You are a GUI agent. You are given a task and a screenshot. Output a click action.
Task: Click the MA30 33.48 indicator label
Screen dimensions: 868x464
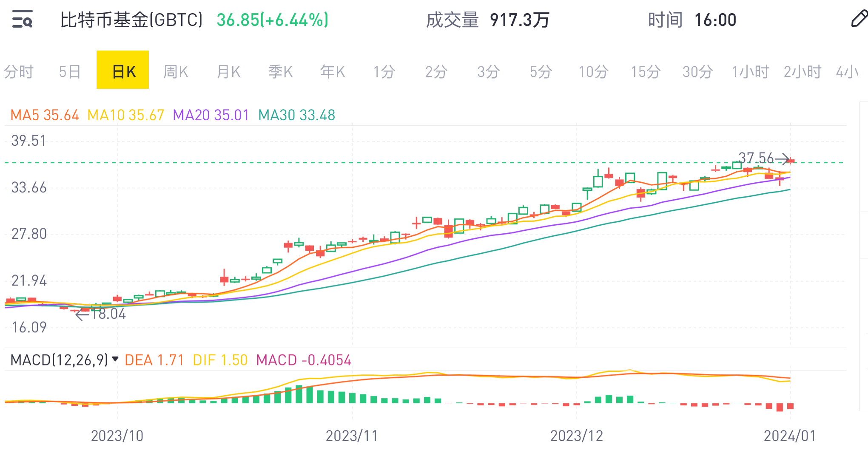click(x=296, y=115)
